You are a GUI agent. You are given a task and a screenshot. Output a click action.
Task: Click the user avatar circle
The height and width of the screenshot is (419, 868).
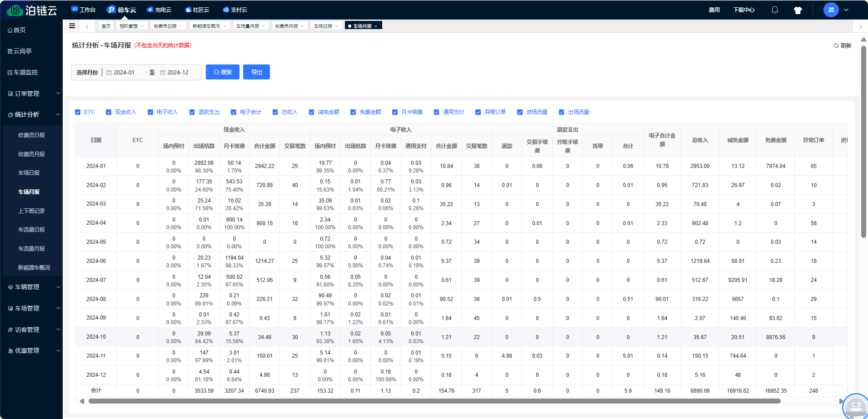[x=831, y=10]
